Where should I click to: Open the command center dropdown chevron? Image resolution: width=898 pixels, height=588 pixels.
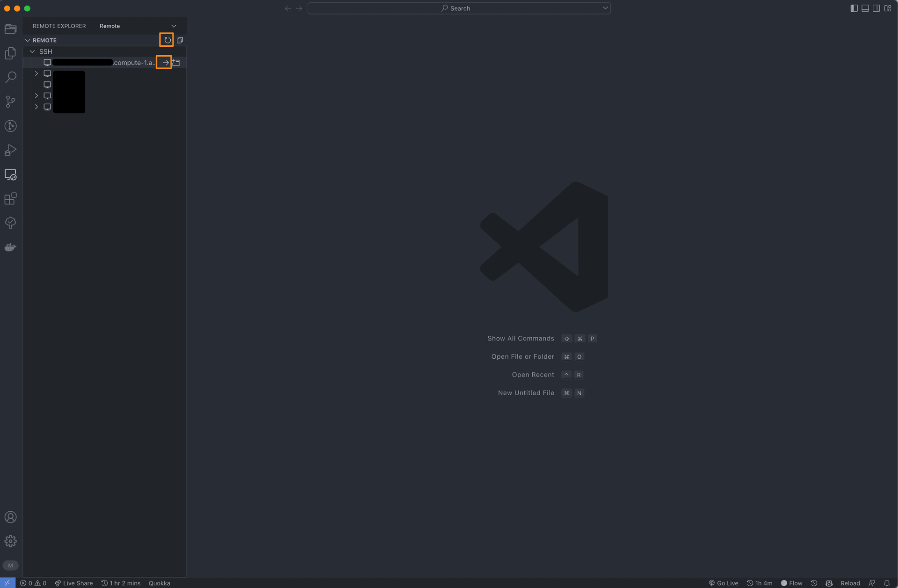pyautogui.click(x=605, y=8)
